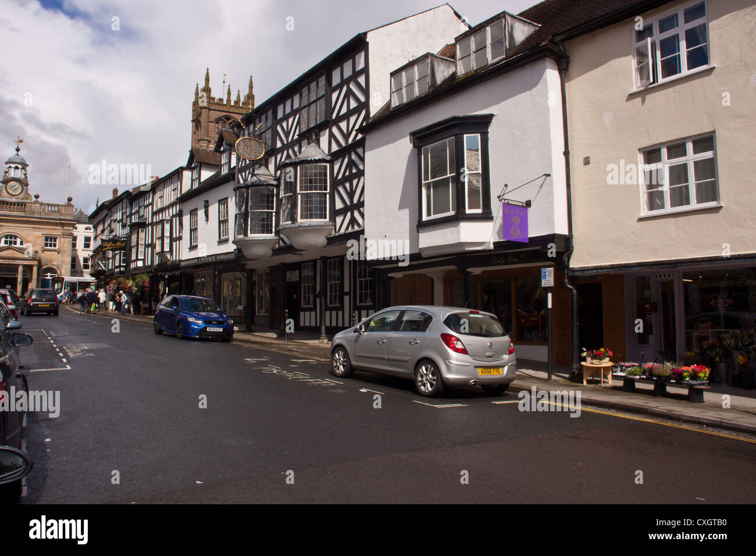Click the gold Angel hanging sign
756x556 pixels.
[250, 148]
